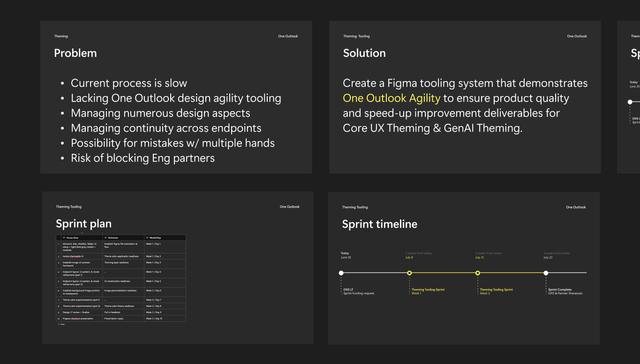Click cell 'Week 2 / Day 6'
640x364 pixels.
pyautogui.click(x=165, y=292)
